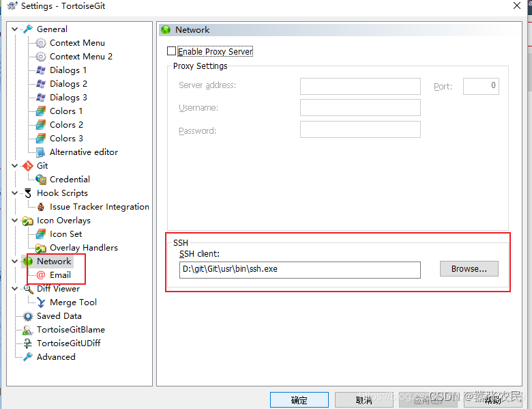Select the Colors 3 entry text
This screenshot has height=409, width=532.
(x=67, y=138)
